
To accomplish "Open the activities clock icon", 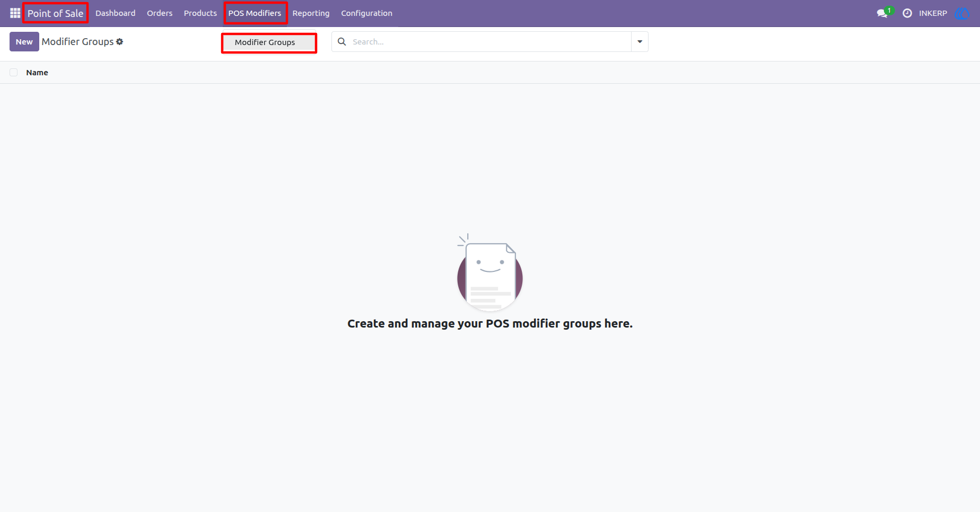I will (x=907, y=13).
